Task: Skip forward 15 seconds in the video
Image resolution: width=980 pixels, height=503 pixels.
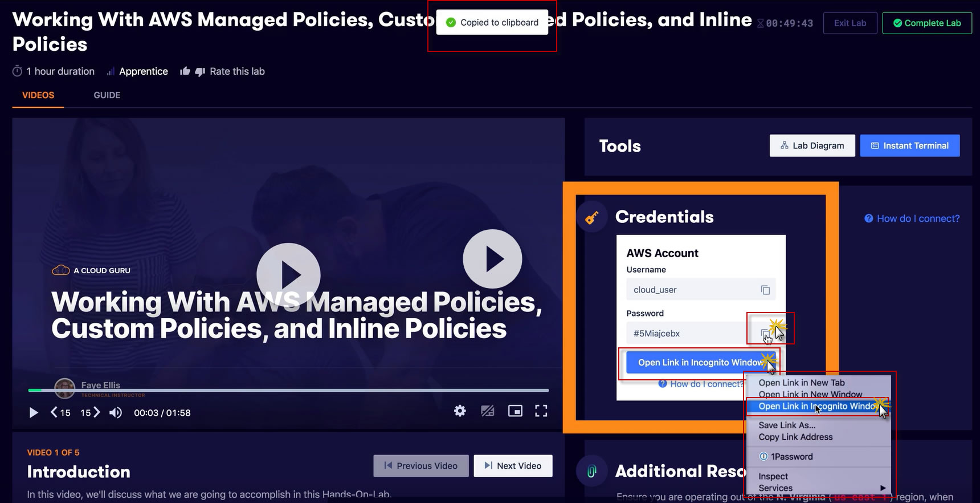Action: click(90, 412)
